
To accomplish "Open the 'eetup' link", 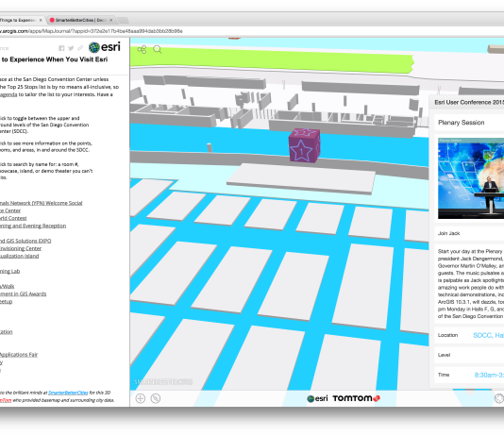I will 6,302.
